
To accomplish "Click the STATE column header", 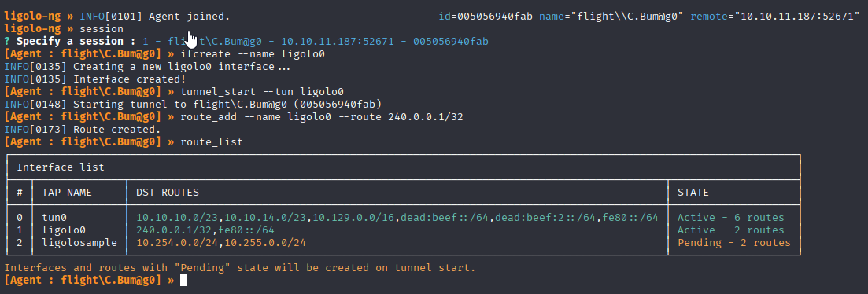I will pyautogui.click(x=693, y=193).
